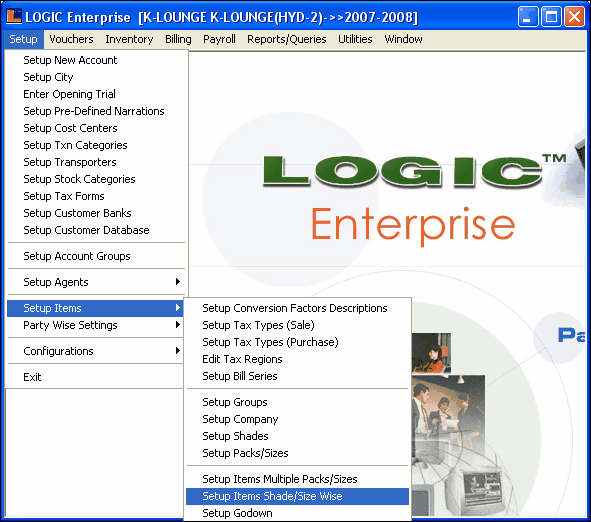The height and width of the screenshot is (522, 591).
Task: Select Setup Packs/Sizes
Action: pos(297,453)
